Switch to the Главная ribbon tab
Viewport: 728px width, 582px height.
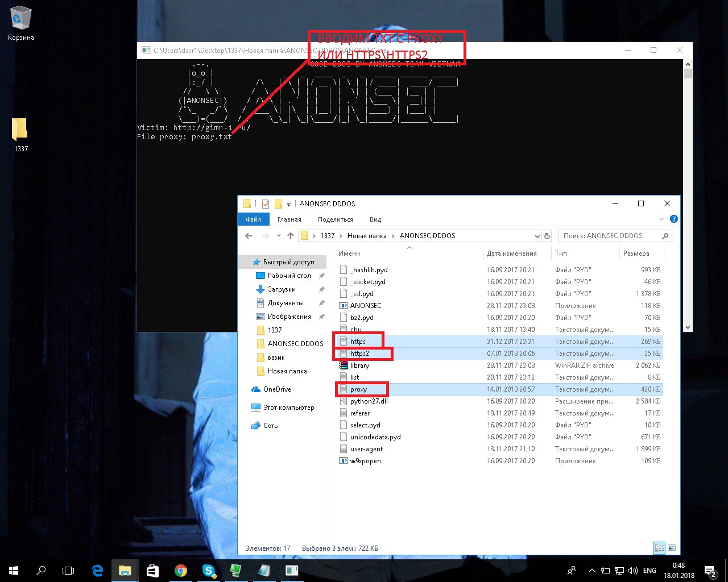click(x=289, y=219)
